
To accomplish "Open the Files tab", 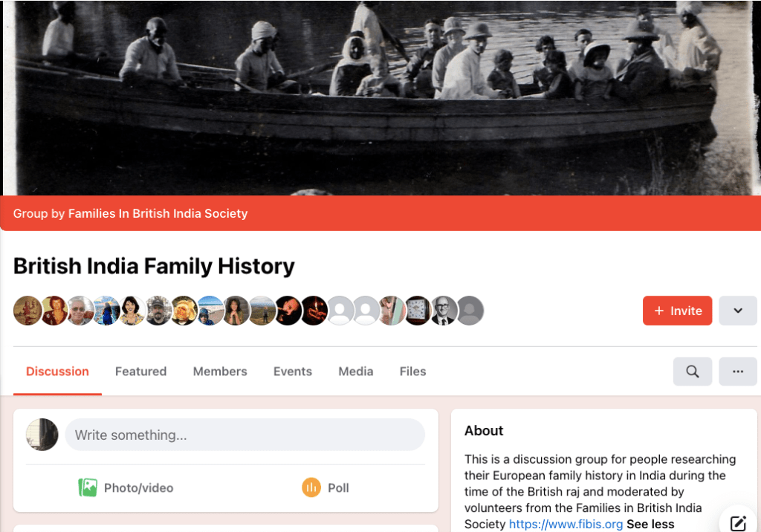I will click(x=412, y=372).
